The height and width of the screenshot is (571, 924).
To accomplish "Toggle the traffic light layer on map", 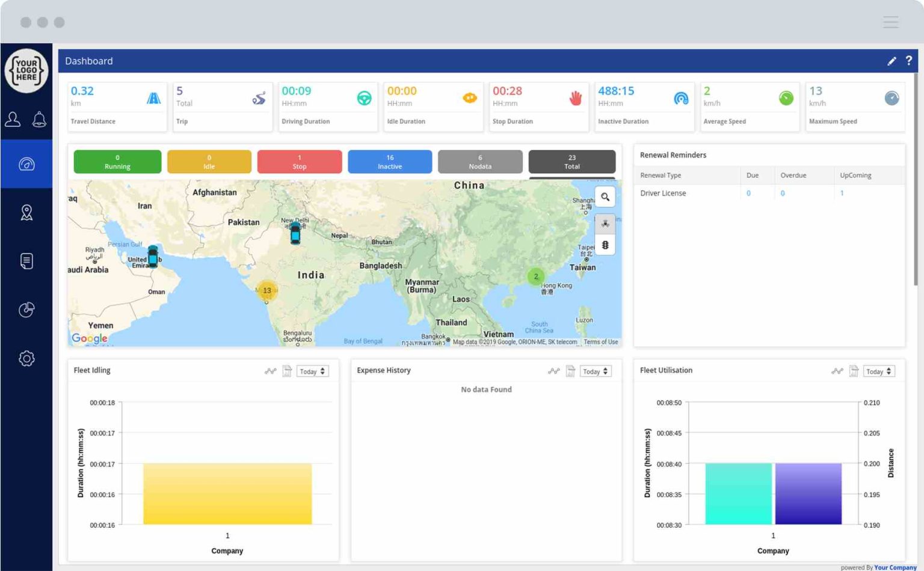I will coord(605,245).
